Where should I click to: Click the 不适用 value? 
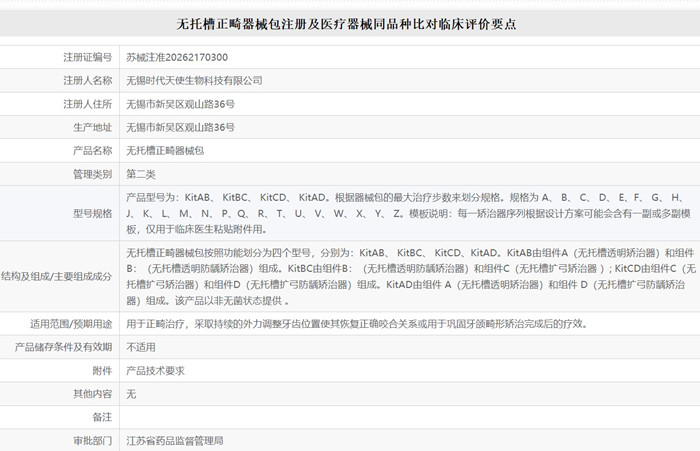[x=141, y=347]
